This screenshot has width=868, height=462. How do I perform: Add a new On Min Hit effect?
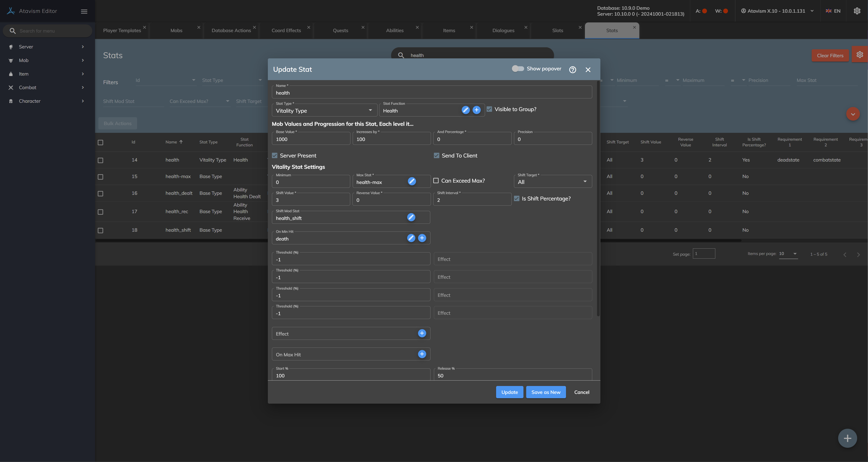(422, 238)
